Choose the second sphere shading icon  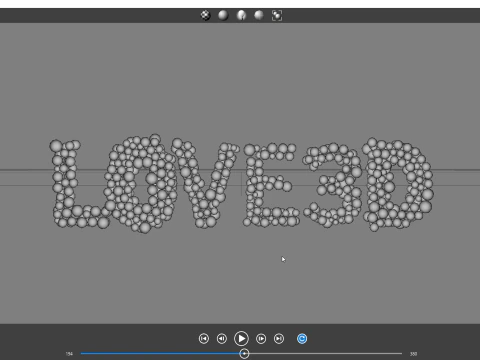coord(223,15)
